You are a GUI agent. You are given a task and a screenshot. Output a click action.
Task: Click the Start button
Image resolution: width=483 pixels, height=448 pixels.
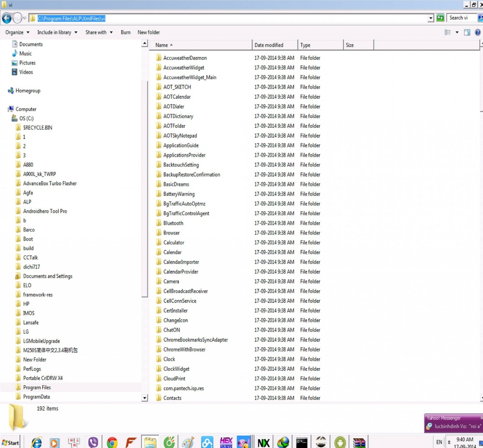[x=10, y=443]
